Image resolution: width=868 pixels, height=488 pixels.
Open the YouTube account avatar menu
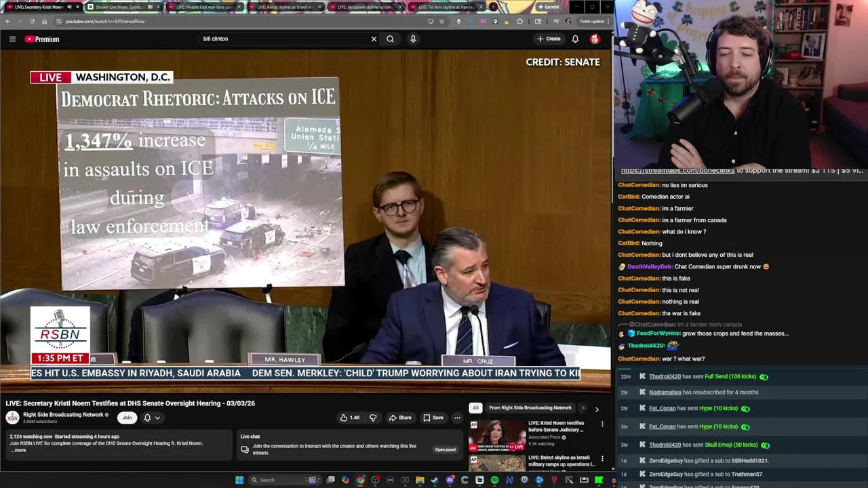(x=595, y=39)
